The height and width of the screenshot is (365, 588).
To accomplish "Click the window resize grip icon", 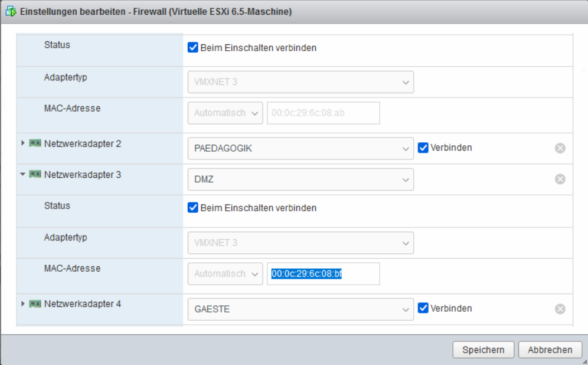I will click(x=584, y=361).
